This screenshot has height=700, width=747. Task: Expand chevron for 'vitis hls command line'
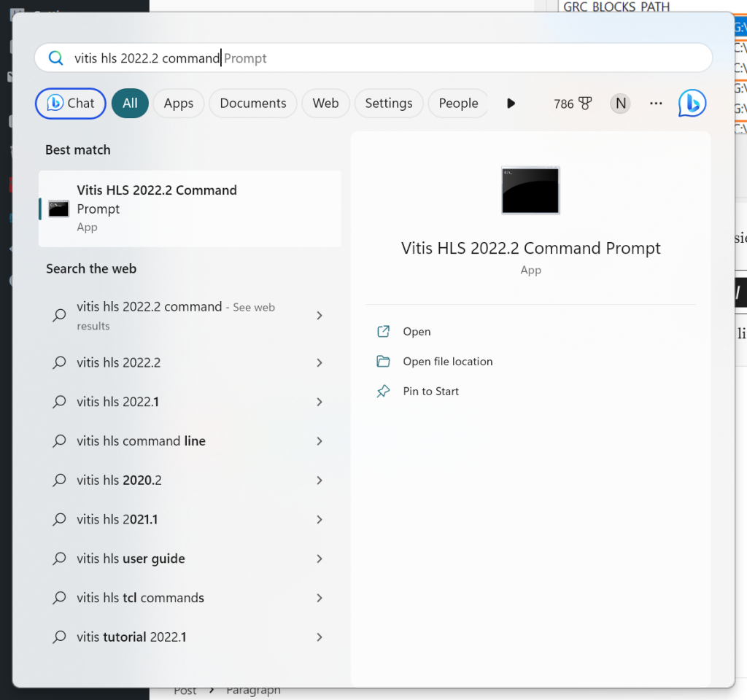320,441
